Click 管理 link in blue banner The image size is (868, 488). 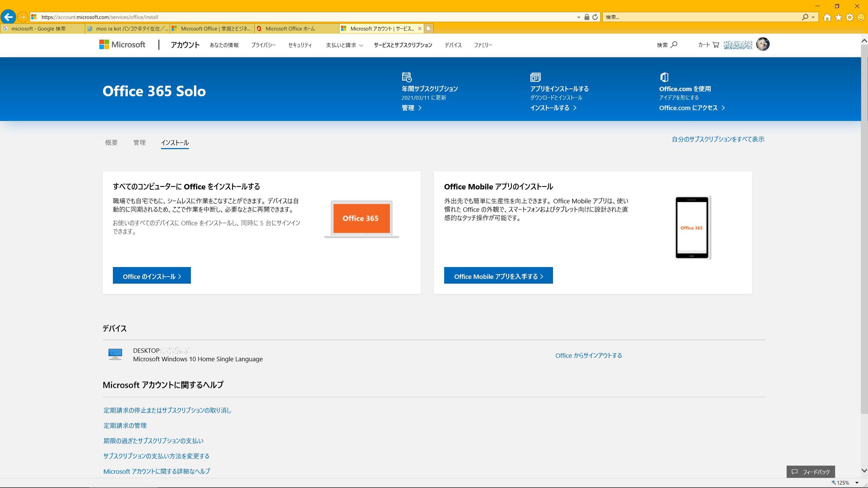point(412,108)
